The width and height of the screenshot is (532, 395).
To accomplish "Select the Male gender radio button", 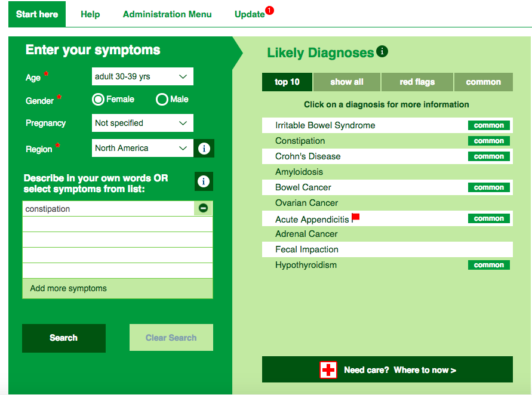I will (162, 99).
